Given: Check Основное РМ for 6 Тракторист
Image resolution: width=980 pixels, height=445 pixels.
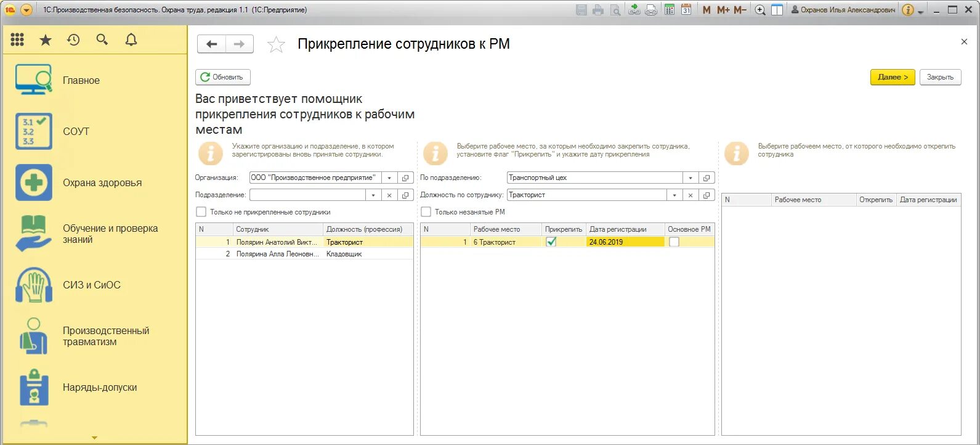Looking at the screenshot, I should point(674,242).
